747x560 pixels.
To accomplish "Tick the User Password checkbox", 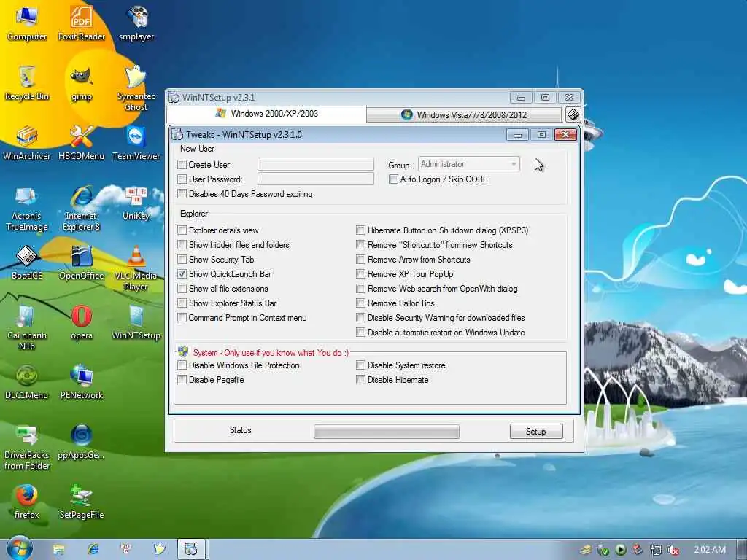I will [182, 179].
